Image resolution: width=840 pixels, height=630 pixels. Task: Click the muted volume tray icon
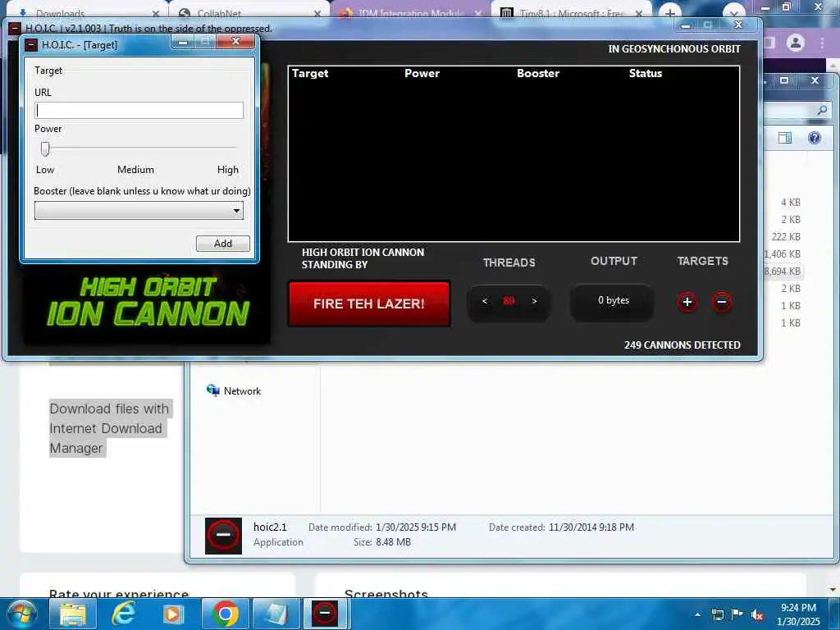coord(757,614)
